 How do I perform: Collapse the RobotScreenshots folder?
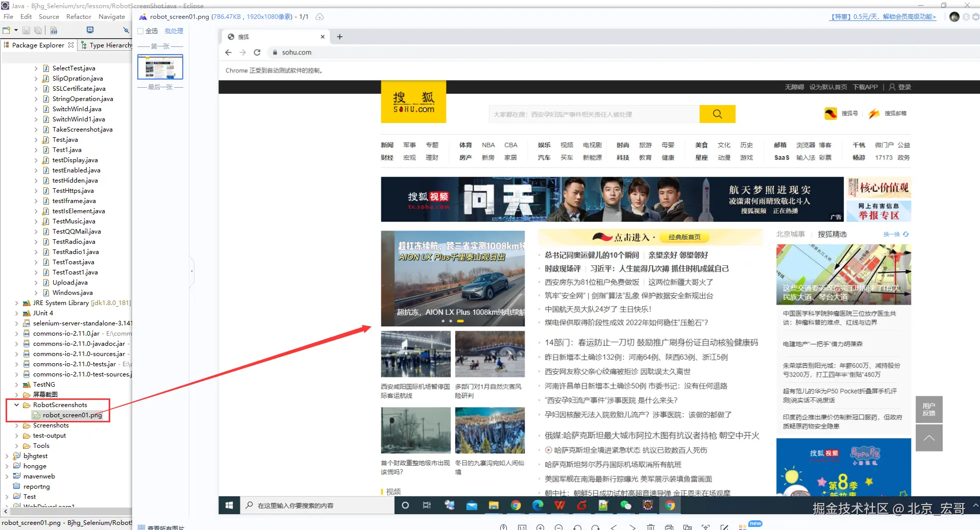click(16, 405)
